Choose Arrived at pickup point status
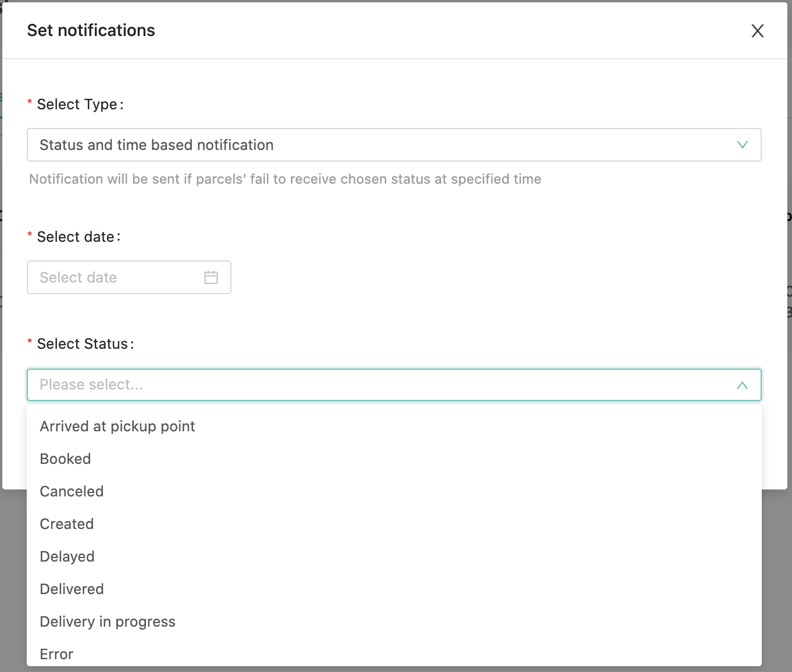 394,426
